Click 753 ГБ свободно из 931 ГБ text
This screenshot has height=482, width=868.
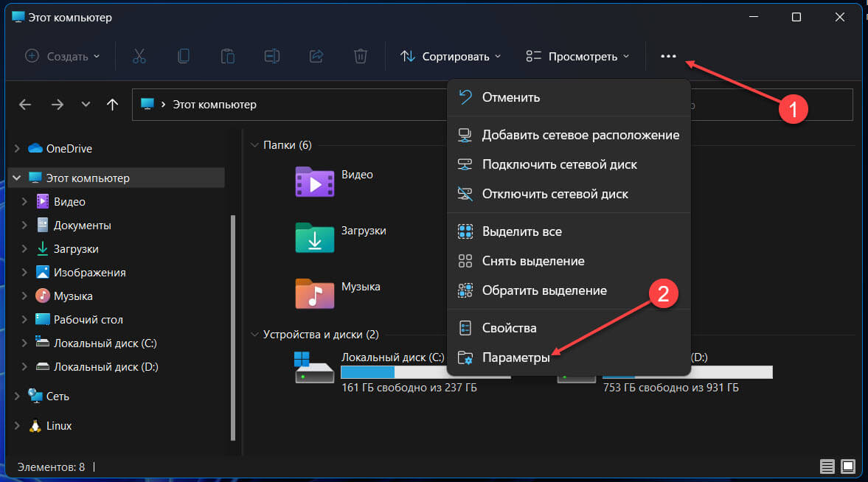point(670,388)
